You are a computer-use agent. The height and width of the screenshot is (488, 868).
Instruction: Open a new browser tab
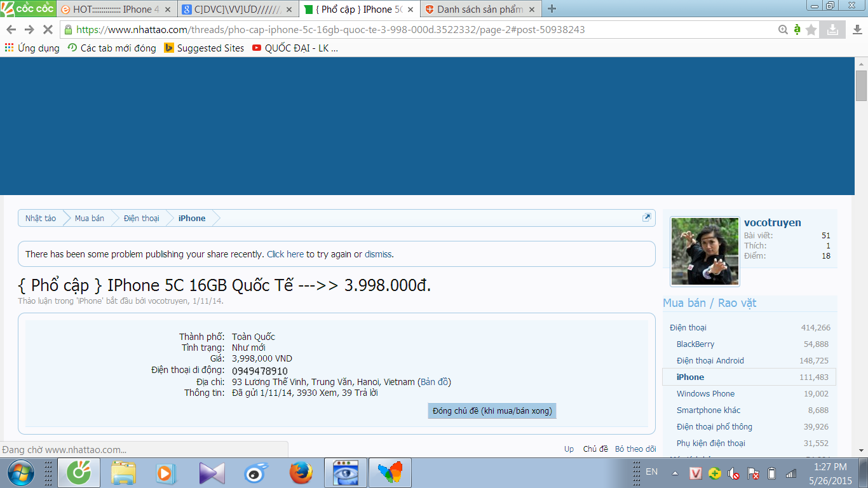pyautogui.click(x=552, y=9)
